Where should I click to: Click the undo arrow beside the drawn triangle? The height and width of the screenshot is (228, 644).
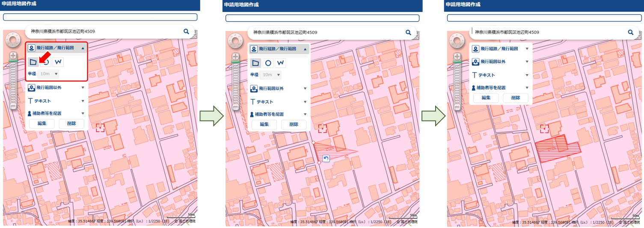click(326, 159)
